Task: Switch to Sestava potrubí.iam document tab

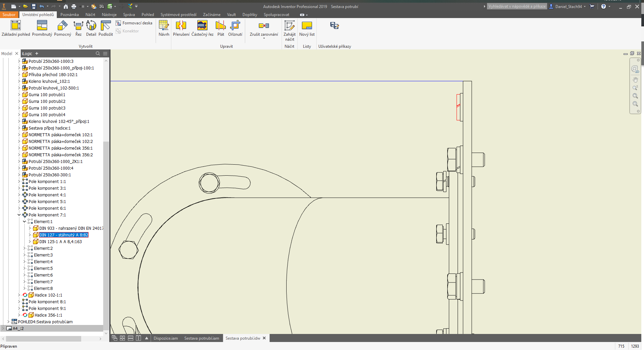Action: 202,338
